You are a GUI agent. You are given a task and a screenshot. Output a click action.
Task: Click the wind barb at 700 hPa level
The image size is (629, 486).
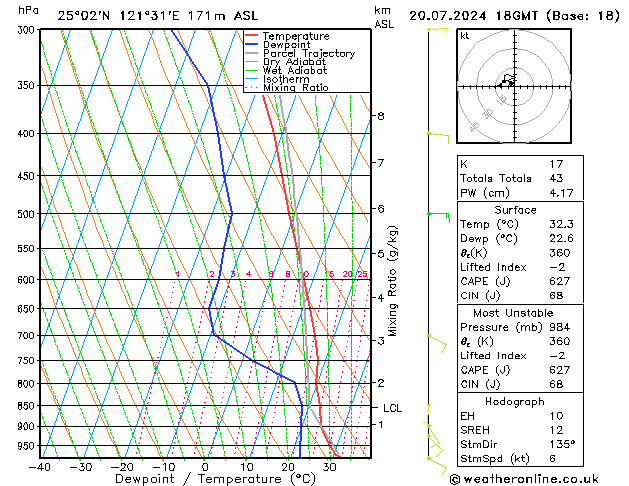click(437, 344)
